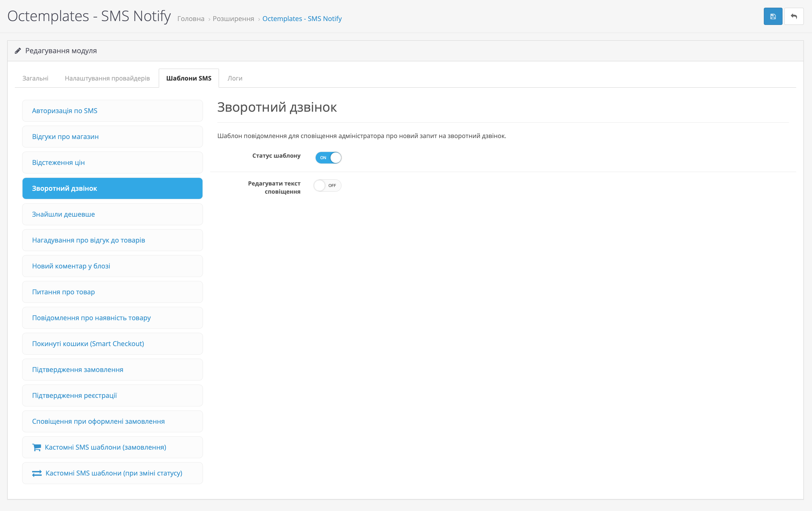Select the Шаблони SMS tab
This screenshot has height=511, width=812.
(x=188, y=78)
